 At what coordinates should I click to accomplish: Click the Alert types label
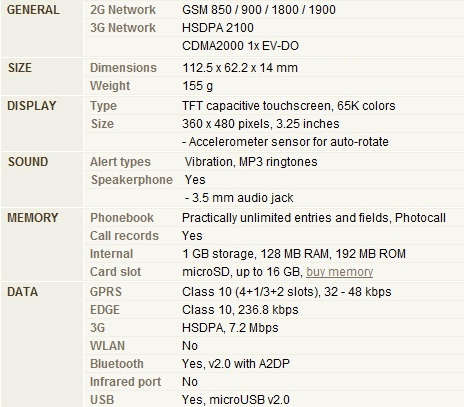coord(120,162)
